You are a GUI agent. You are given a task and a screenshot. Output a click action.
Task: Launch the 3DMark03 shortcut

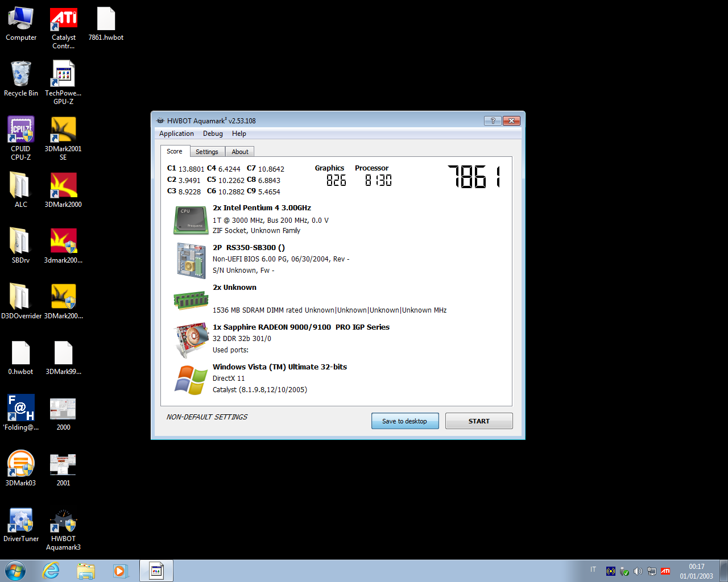21,468
